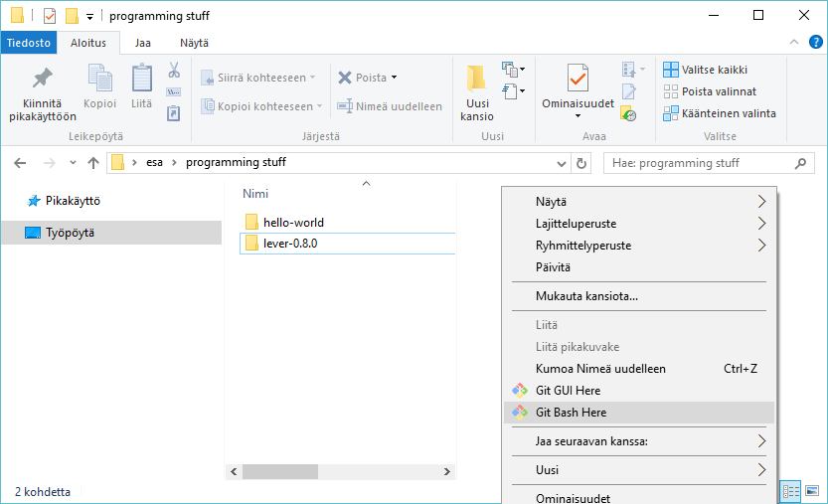Click the Git Bash Here entry

571,413
